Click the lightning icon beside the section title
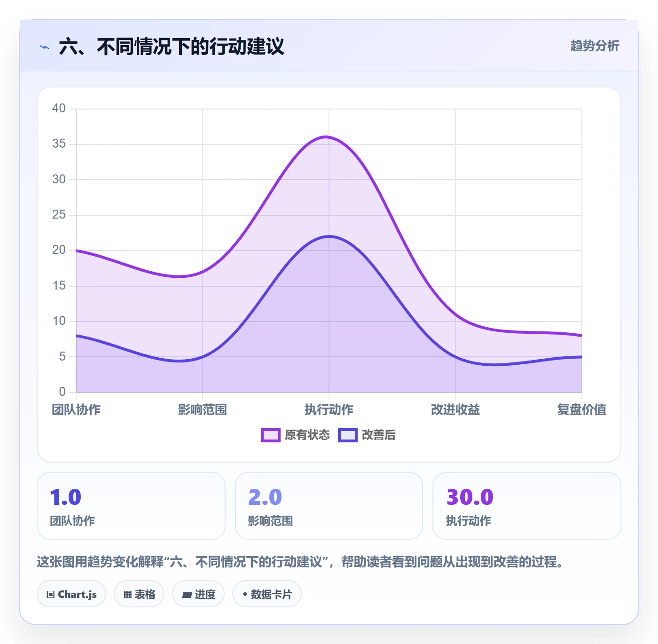The height and width of the screenshot is (644, 658). coord(45,47)
